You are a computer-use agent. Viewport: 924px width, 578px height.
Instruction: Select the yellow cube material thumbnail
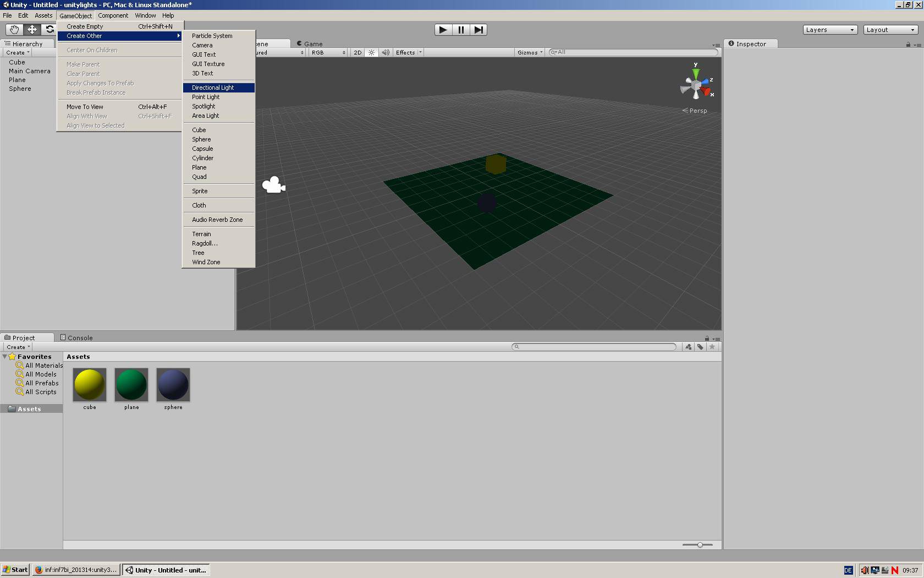point(90,385)
